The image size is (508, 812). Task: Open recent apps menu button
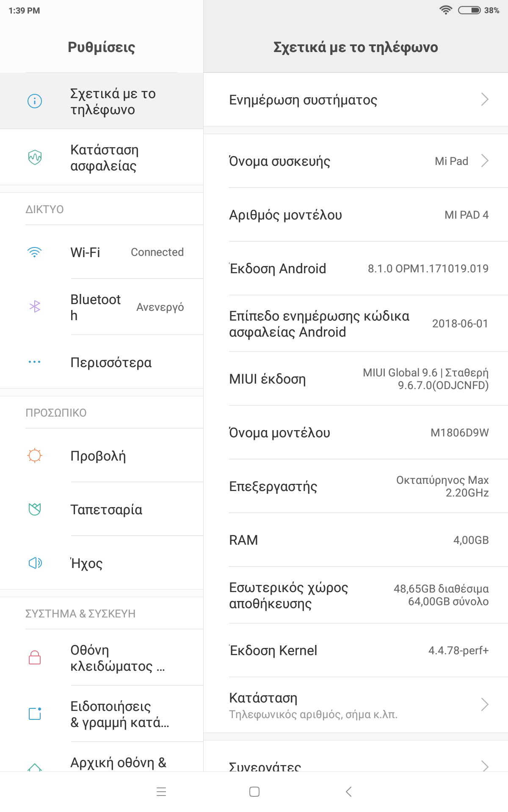161,792
